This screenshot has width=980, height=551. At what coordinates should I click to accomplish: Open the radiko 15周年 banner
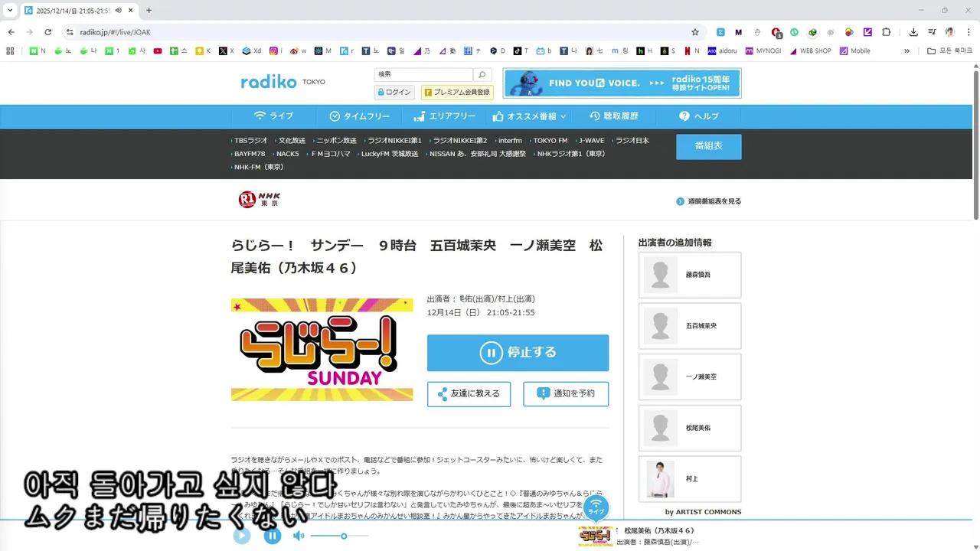[622, 83]
